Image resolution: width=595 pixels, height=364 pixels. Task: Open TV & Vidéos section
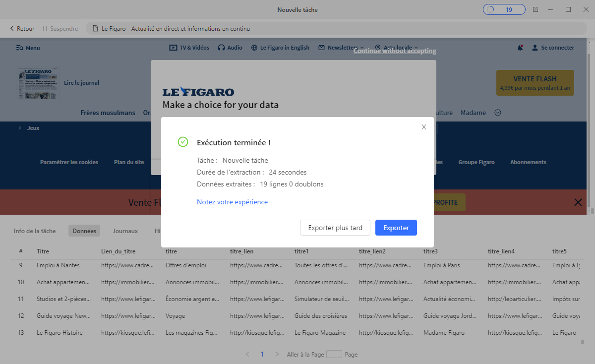189,48
